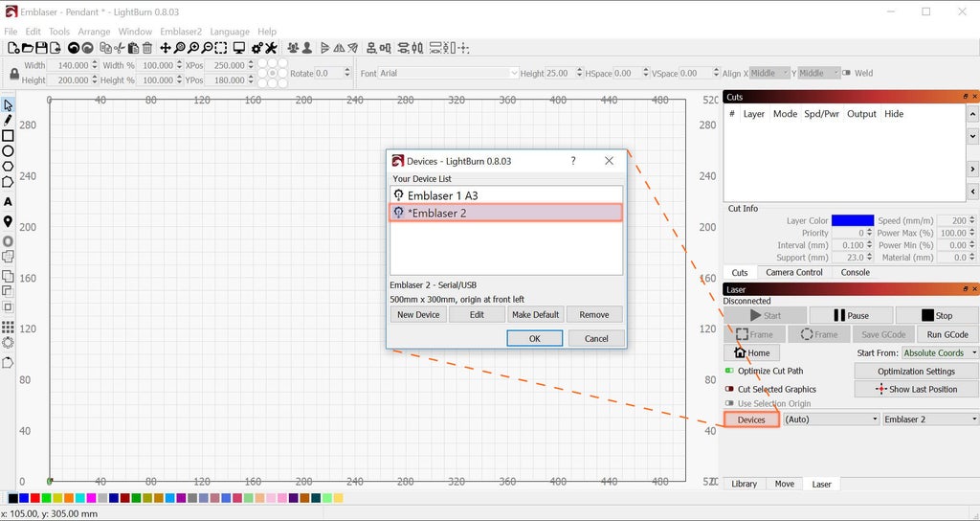Switch to the Move tab
This screenshot has width=980, height=521.
pyautogui.click(x=785, y=484)
